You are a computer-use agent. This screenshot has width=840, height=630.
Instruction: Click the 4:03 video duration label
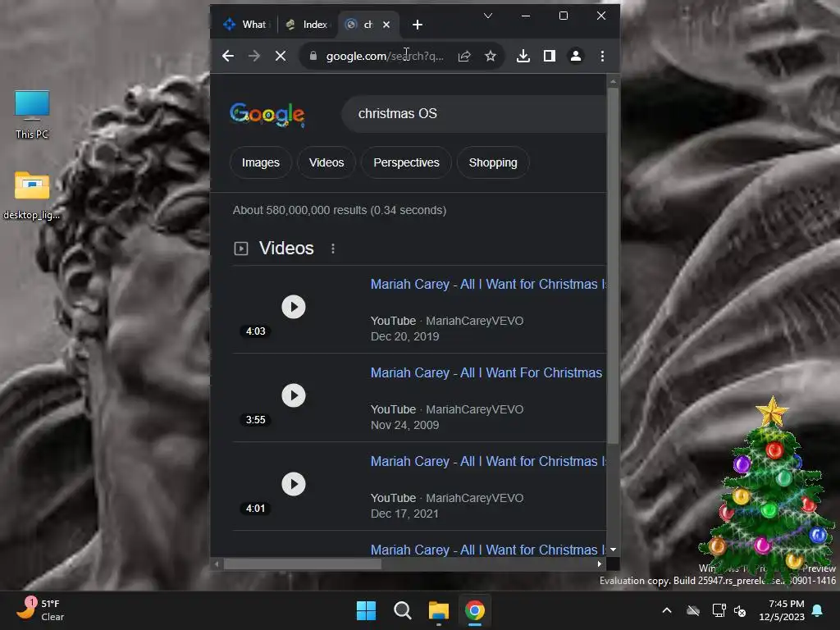point(256,331)
